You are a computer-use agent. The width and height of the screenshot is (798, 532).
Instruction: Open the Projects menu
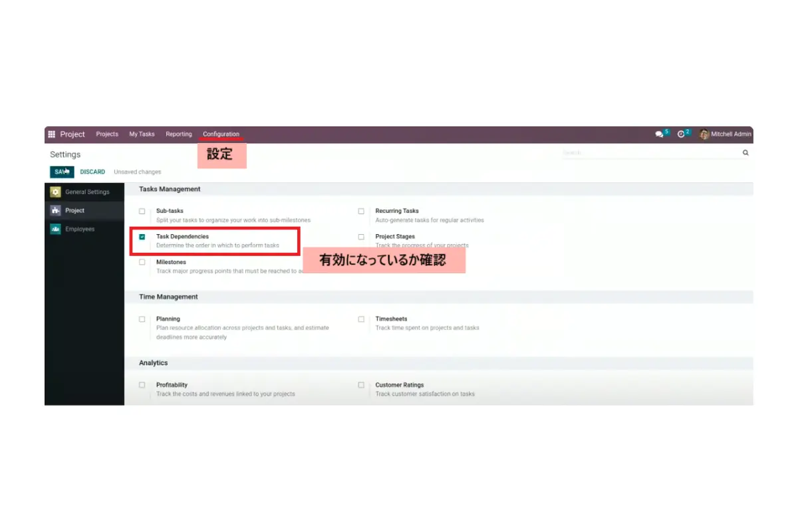tap(107, 134)
